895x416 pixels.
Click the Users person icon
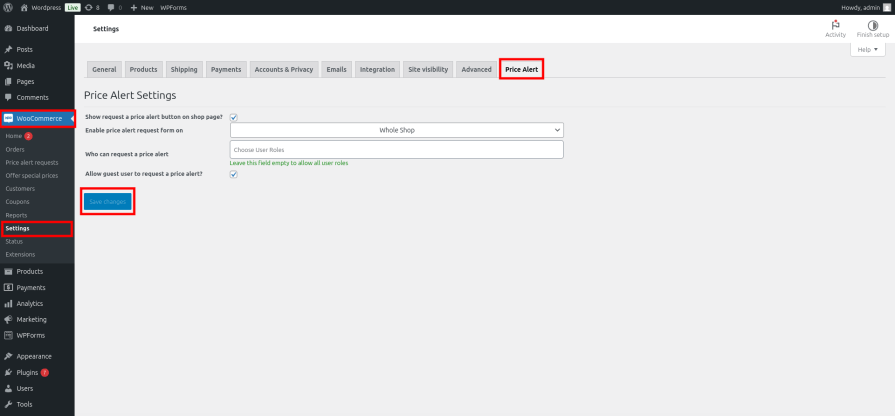tap(8, 389)
